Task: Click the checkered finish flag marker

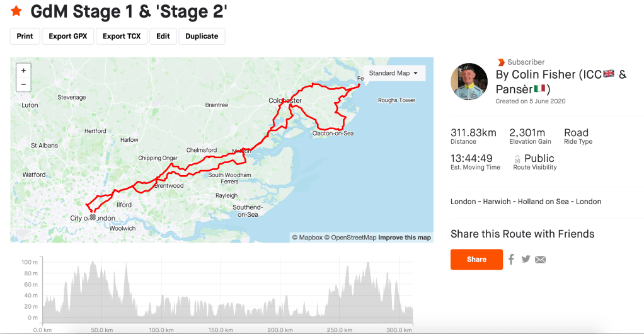Action: pos(93,217)
